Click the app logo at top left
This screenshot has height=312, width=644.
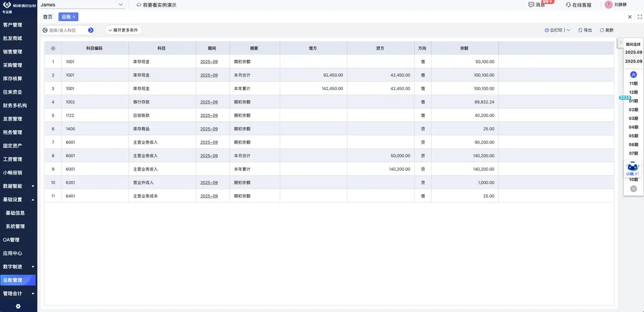pyautogui.click(x=7, y=5)
